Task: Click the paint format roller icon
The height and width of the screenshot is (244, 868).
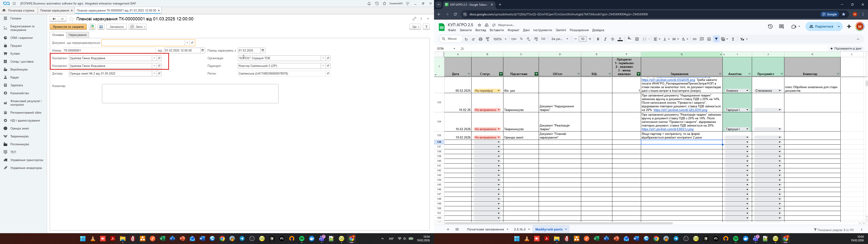Action: [488, 39]
